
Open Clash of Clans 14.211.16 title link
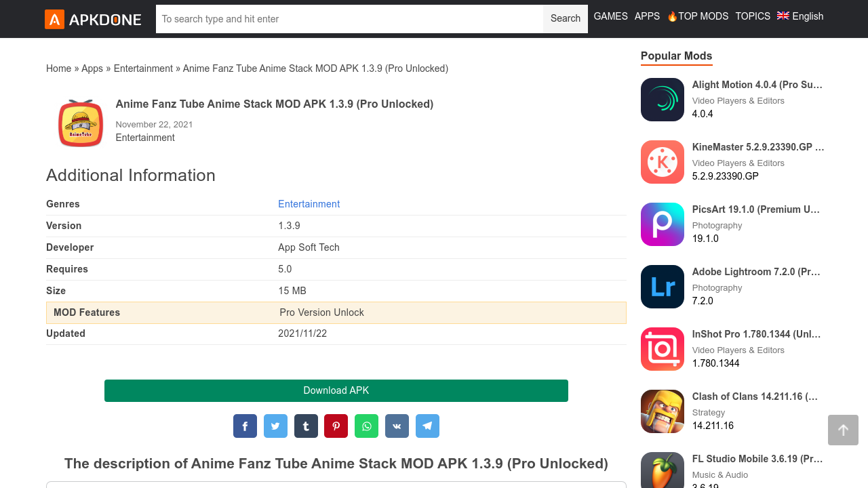755,396
